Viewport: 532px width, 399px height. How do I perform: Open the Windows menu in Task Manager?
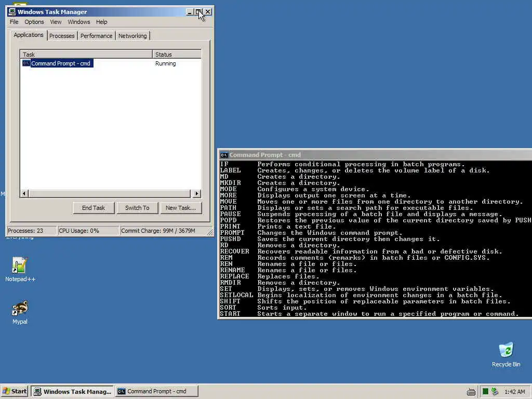coord(79,22)
